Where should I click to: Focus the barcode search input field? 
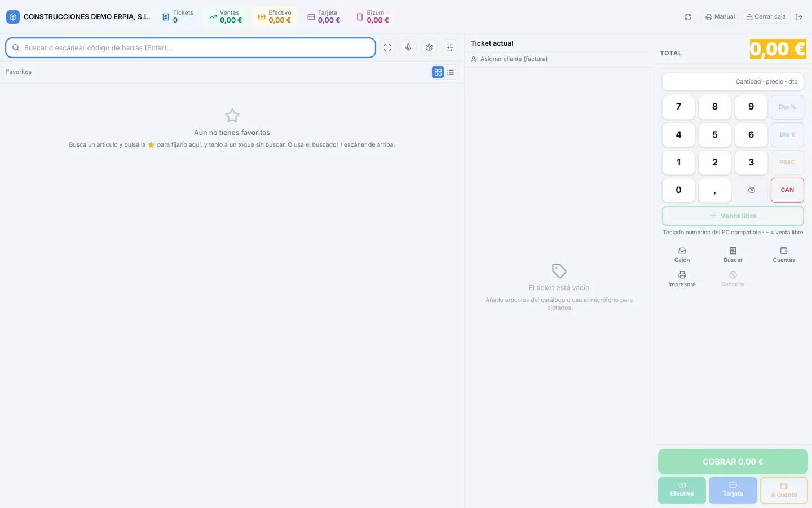tap(191, 48)
